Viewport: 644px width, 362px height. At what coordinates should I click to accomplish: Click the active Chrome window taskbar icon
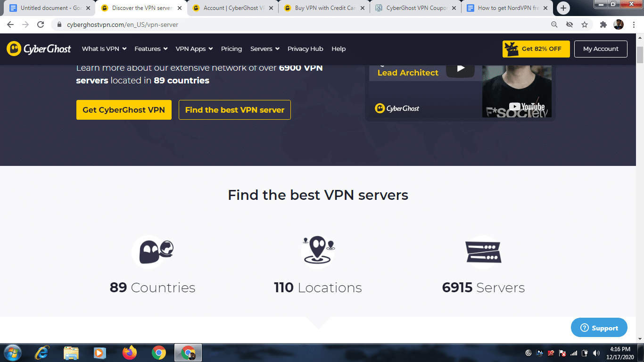point(188,353)
